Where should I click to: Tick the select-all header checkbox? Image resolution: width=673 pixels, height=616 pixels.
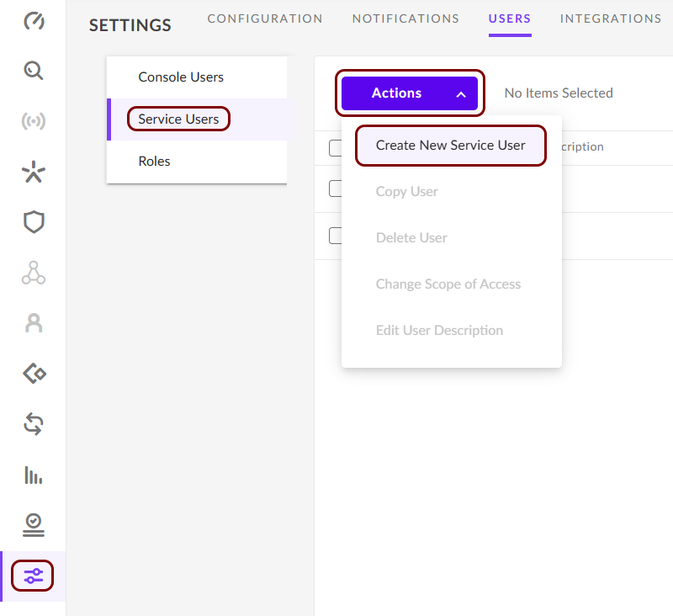336,148
